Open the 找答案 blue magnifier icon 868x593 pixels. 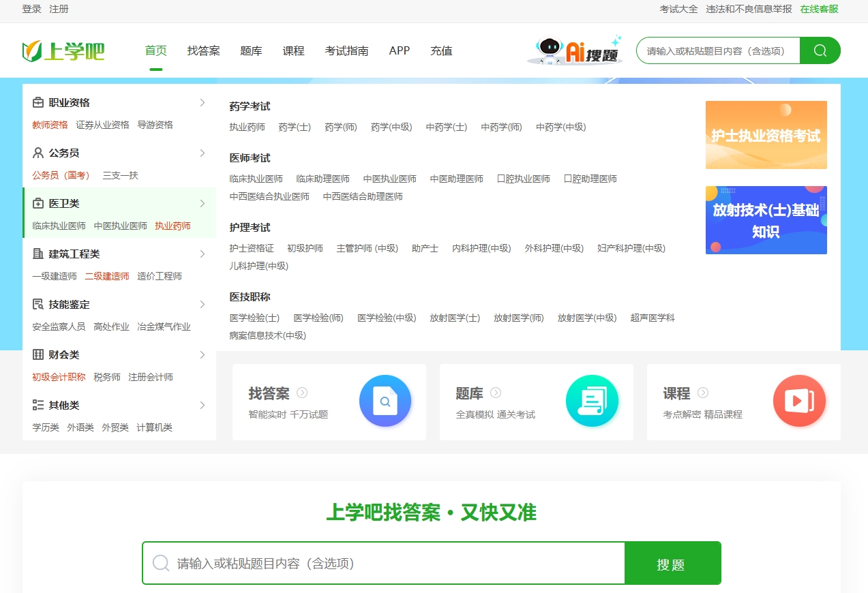385,401
